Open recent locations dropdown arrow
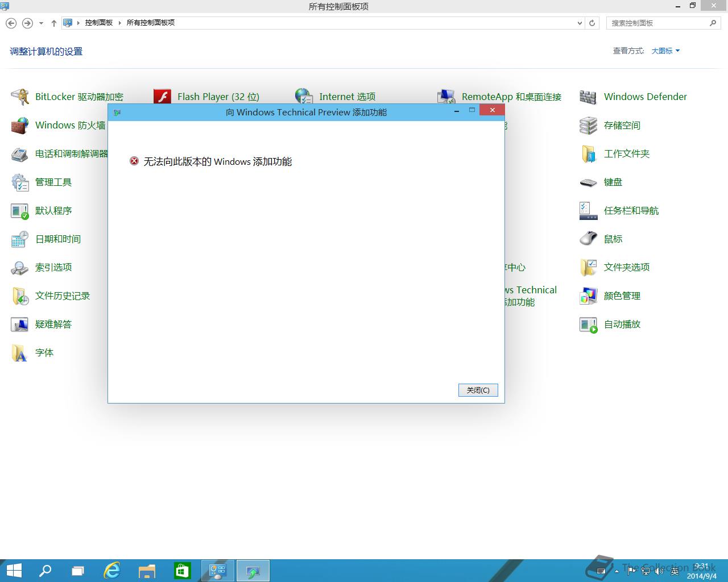Image resolution: width=728 pixels, height=582 pixels. pos(41,23)
